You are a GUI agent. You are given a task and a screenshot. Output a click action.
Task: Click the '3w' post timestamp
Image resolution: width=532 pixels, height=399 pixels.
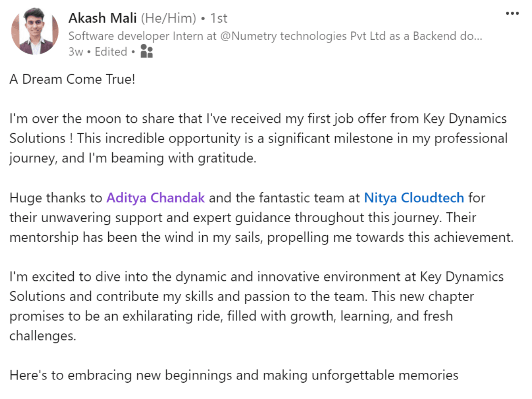[76, 51]
